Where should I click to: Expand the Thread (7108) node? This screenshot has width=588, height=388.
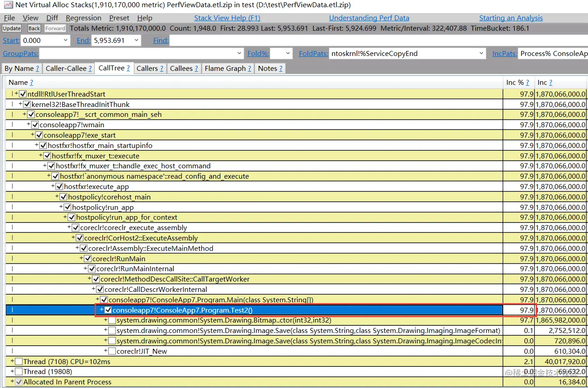point(12,361)
